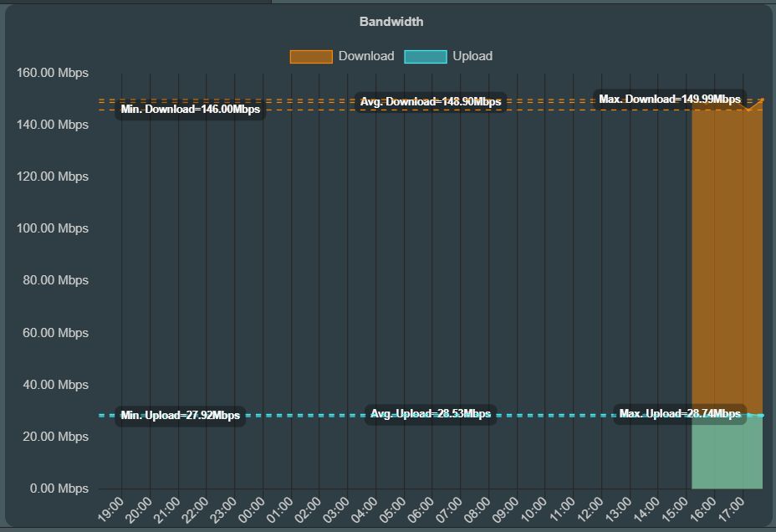Toggle the Max. Upload=28.74Mbps annotation
The height and width of the screenshot is (532, 776).
tap(679, 413)
